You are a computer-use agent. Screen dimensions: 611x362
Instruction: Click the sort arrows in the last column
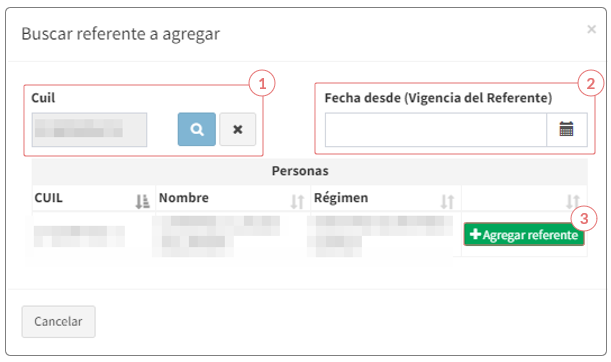click(x=573, y=201)
